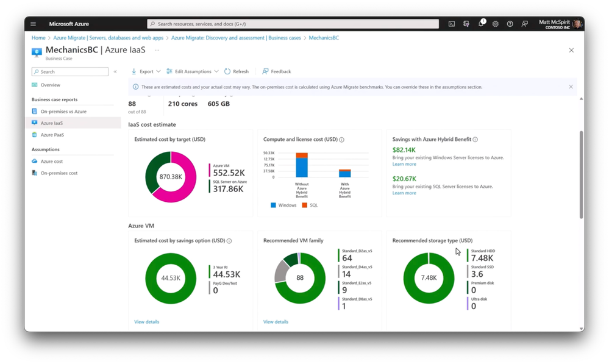Screen dimensions: 609x364
Task: Click the With Azure Hybrid Benefit bar
Action: point(345,173)
